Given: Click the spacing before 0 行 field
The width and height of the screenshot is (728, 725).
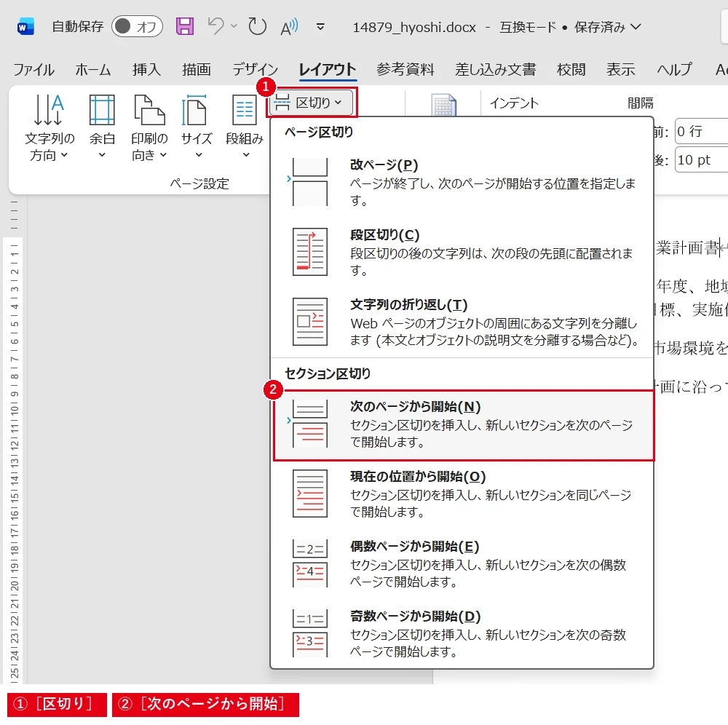Looking at the screenshot, I should 702,131.
